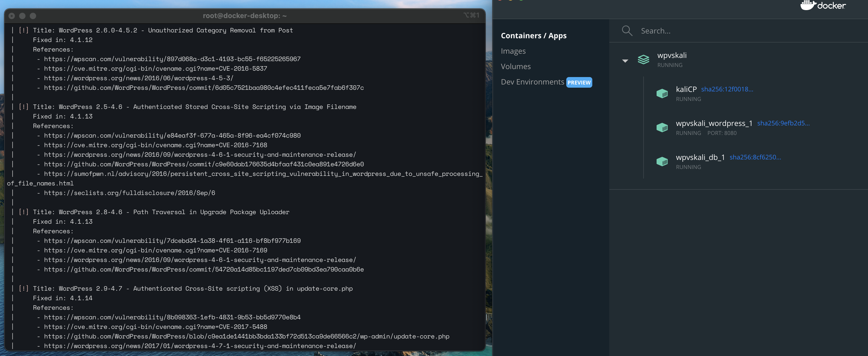Click RUNNING status under kaliCP
The width and height of the screenshot is (868, 356).
pyautogui.click(x=688, y=99)
